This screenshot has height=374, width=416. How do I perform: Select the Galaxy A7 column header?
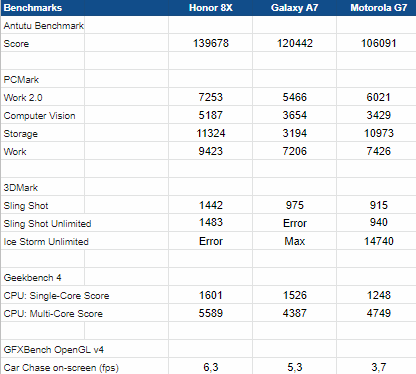(x=295, y=8)
